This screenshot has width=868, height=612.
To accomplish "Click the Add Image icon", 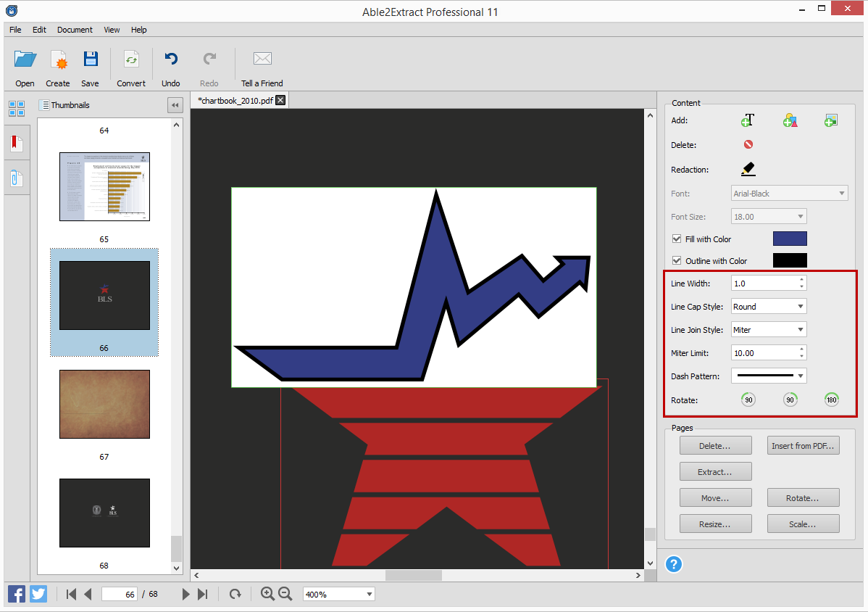I will pos(831,120).
